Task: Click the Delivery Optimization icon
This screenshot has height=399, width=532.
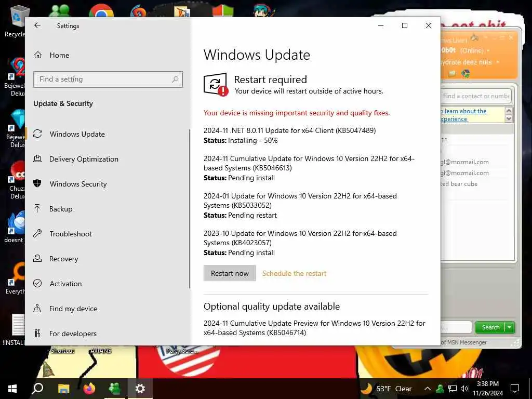Action: pyautogui.click(x=37, y=158)
